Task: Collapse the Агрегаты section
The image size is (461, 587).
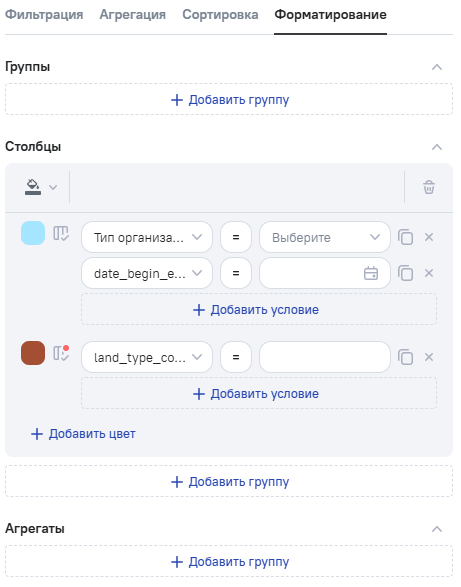Action: pyautogui.click(x=437, y=529)
